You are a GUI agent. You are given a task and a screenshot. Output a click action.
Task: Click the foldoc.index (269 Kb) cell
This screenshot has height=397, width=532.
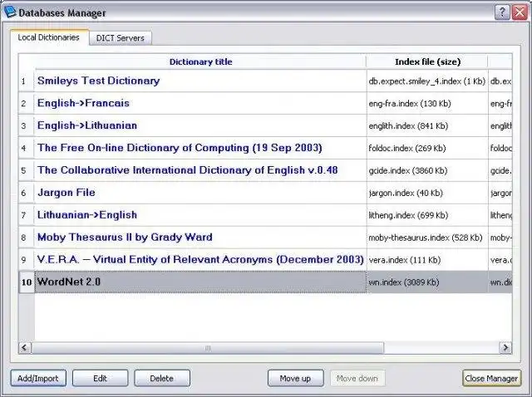(x=427, y=148)
